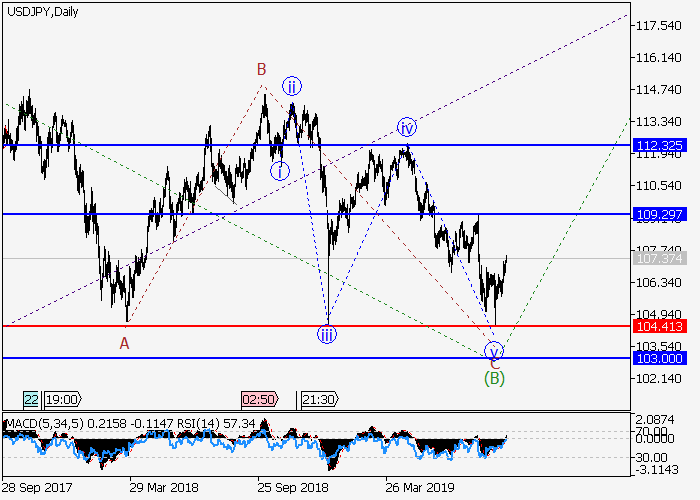700x500 pixels.
Task: Select the 109.297 price level tag
Action: point(657,214)
